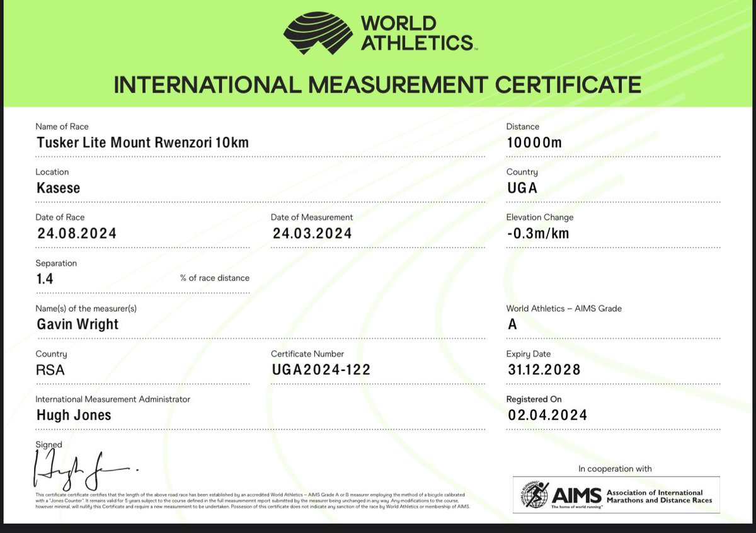Select date of measurement '24.03.2024'
Screen dimensions: 756x533
pyautogui.click(x=312, y=233)
